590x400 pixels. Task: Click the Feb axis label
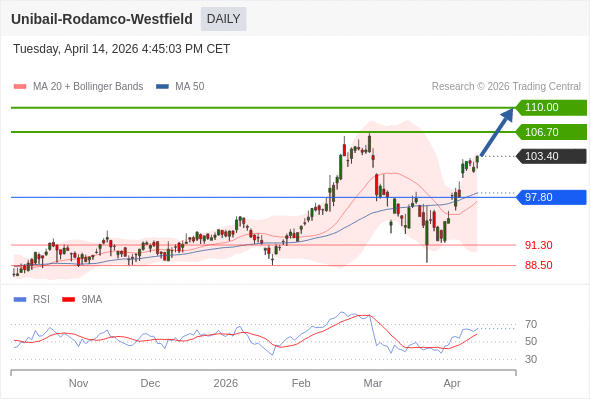(301, 383)
